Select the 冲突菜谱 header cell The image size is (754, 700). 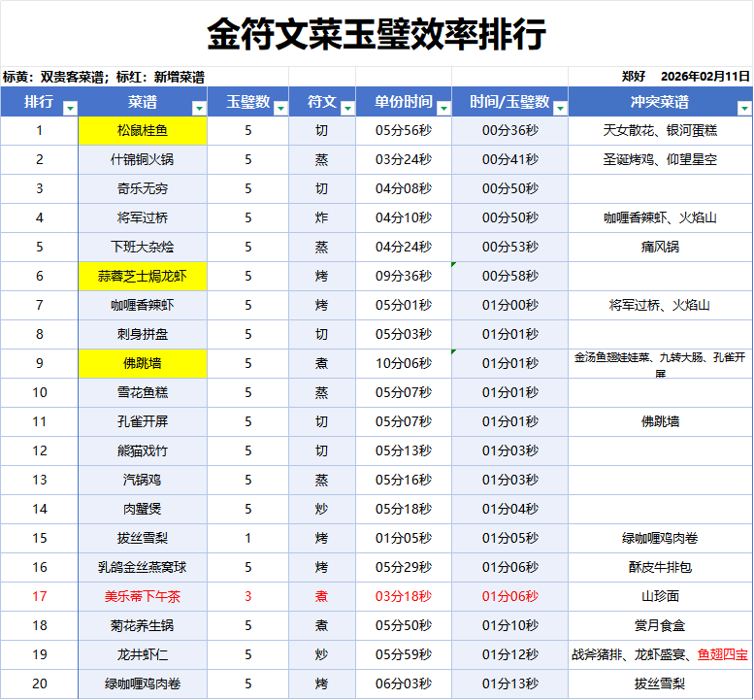coord(660,102)
